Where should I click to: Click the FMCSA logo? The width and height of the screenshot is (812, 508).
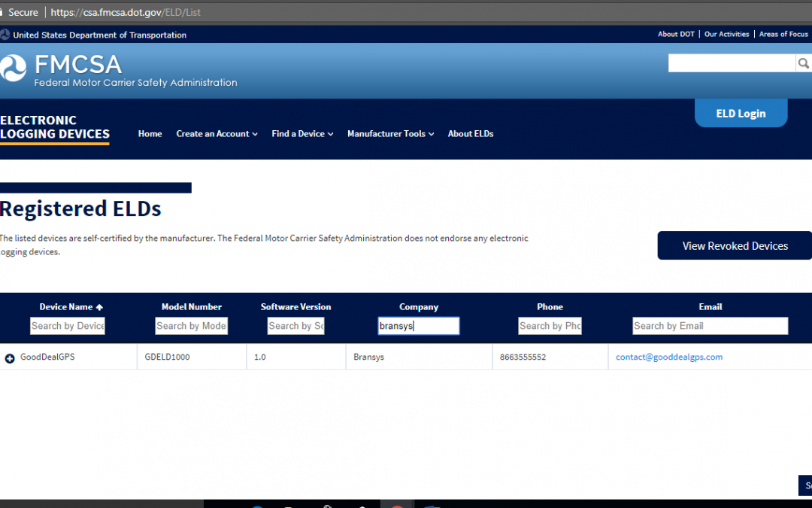[x=119, y=70]
